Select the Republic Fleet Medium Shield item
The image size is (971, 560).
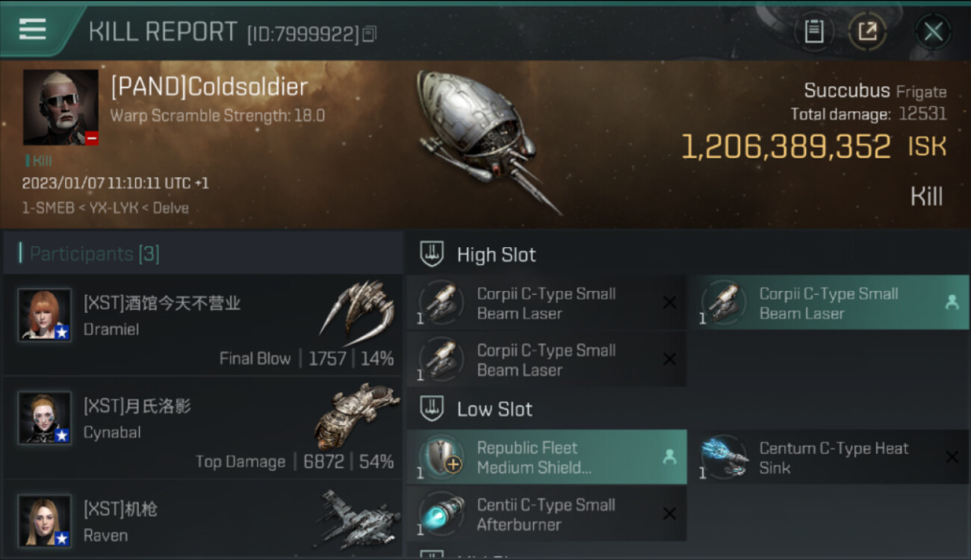(547, 457)
